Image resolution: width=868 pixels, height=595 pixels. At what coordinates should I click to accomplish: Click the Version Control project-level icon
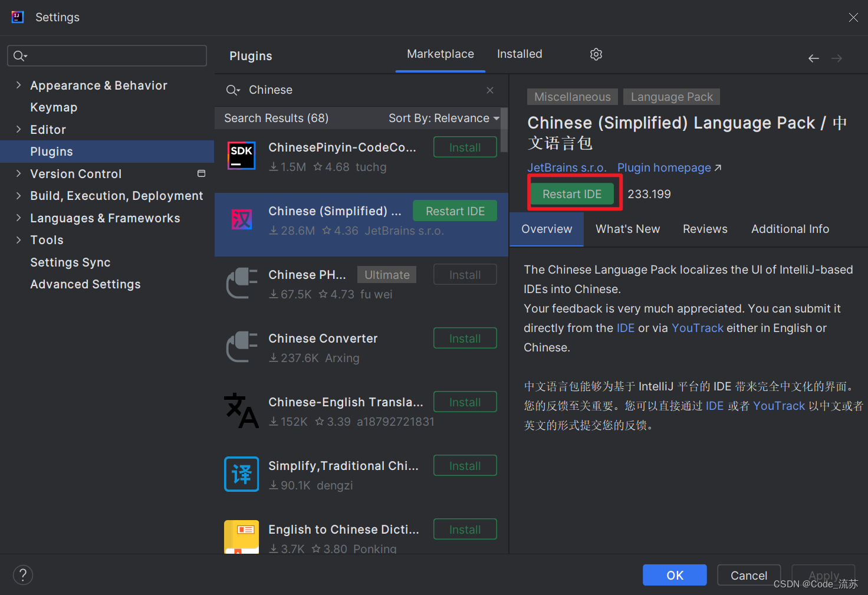pos(201,173)
